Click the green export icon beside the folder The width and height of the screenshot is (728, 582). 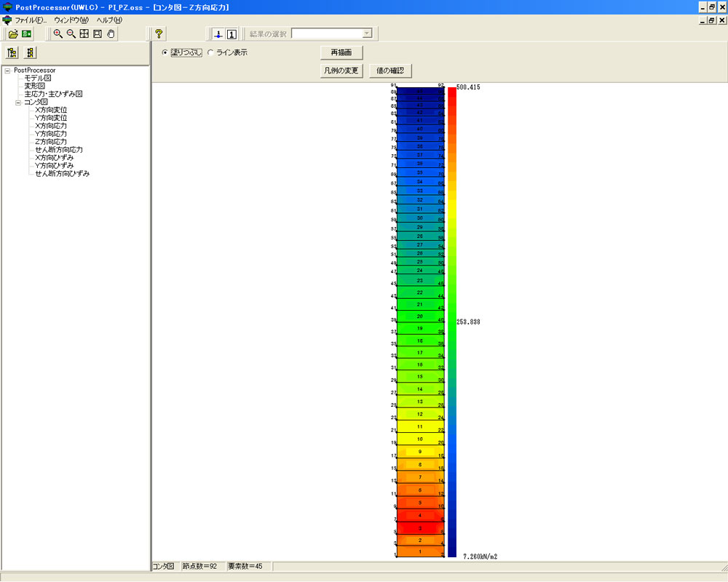[x=27, y=33]
